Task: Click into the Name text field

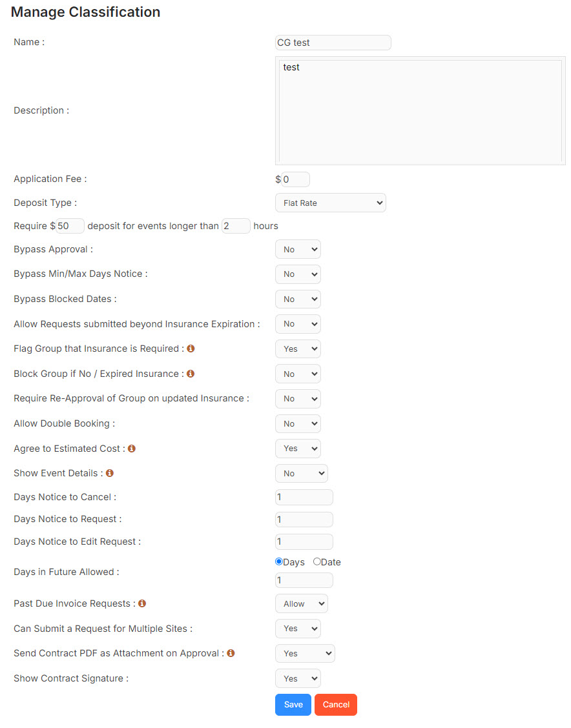Action: point(333,43)
